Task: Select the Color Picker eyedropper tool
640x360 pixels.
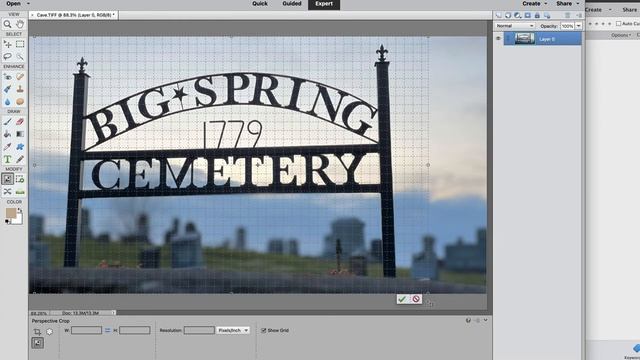Action: [7, 147]
